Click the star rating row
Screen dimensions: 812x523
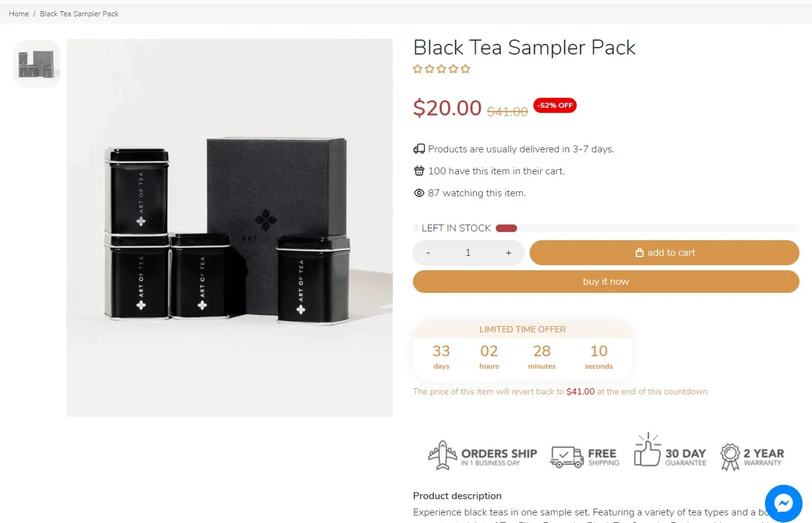[441, 69]
